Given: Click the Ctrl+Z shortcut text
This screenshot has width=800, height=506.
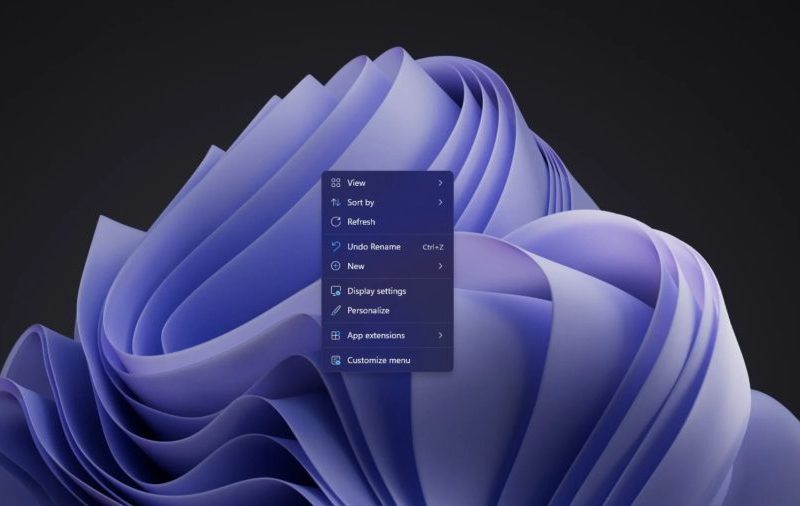Looking at the screenshot, I should [433, 247].
